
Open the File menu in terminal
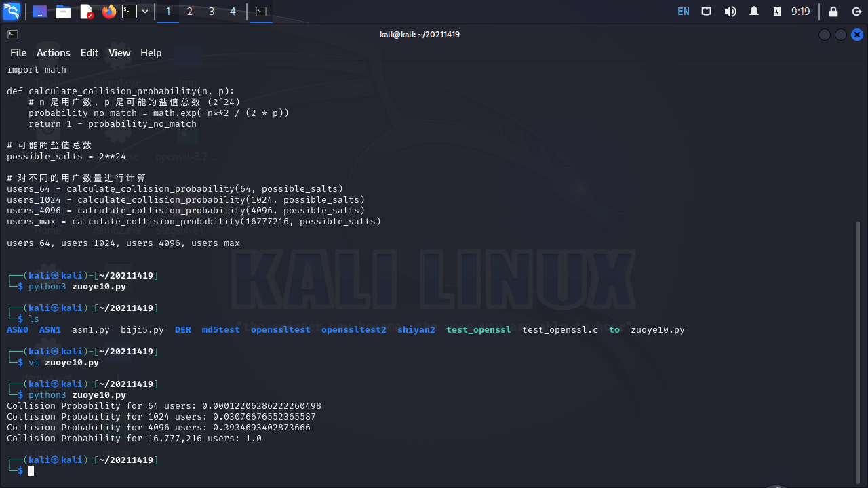[18, 53]
